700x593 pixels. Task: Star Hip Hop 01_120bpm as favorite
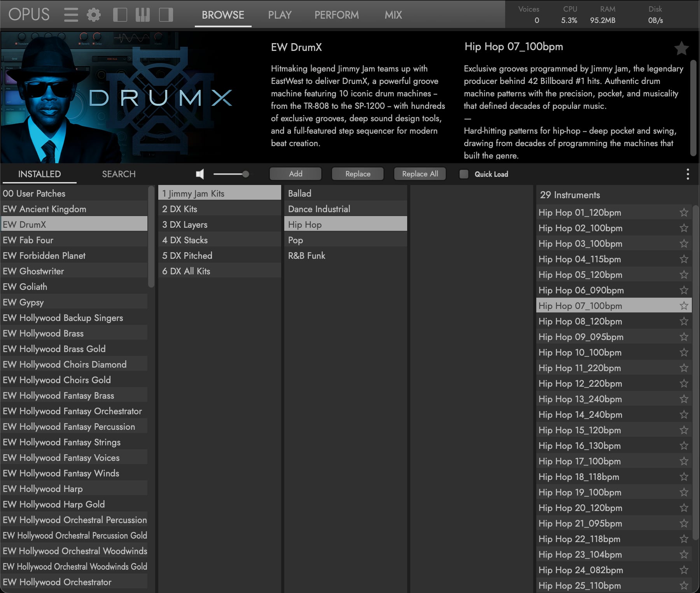point(684,213)
